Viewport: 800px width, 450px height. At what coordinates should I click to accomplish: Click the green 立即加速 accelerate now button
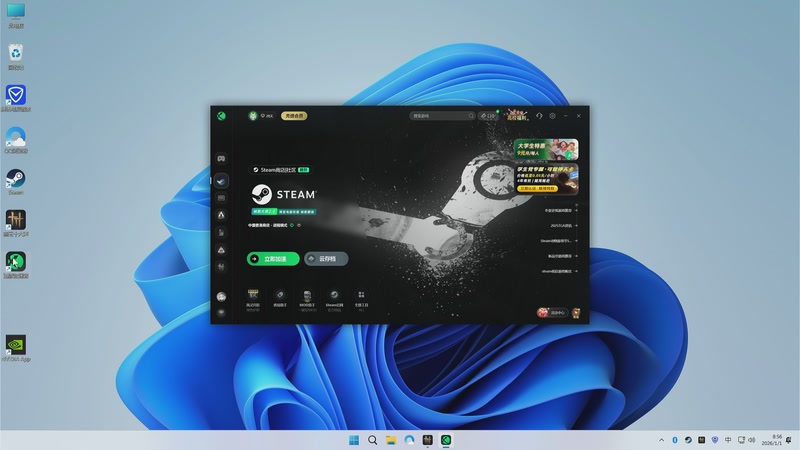point(273,259)
